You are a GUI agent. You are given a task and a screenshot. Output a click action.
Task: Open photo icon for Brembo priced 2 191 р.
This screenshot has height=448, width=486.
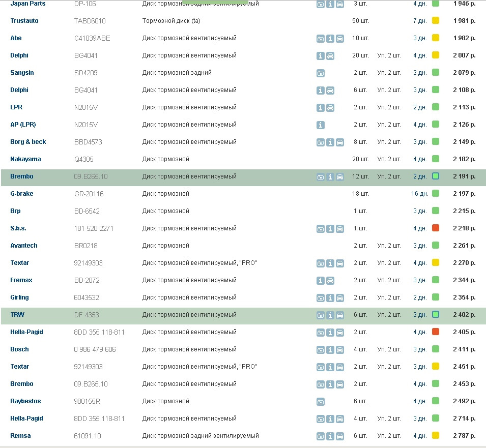point(321,177)
